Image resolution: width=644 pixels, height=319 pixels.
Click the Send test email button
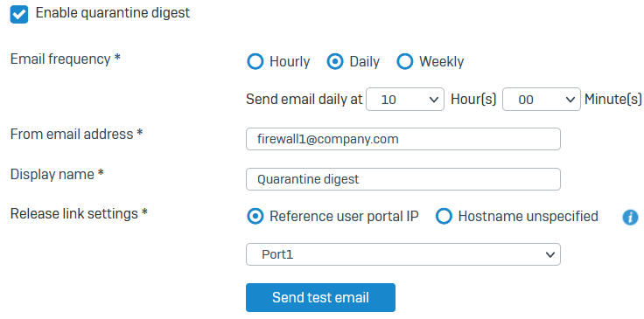(320, 298)
